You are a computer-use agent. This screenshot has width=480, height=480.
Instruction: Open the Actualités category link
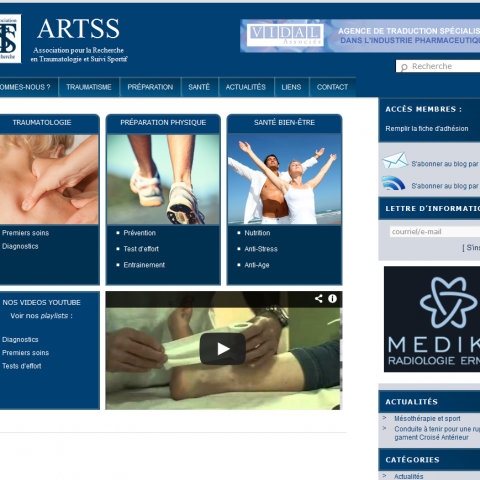409,476
